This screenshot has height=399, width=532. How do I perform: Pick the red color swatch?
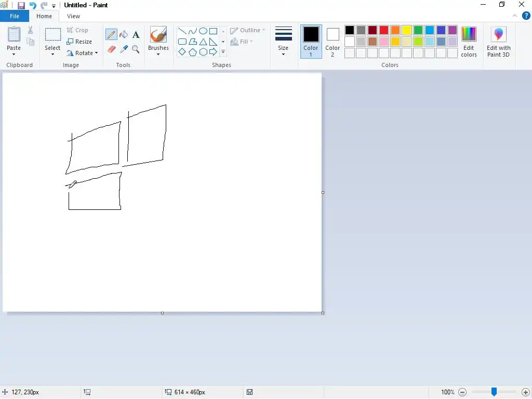click(x=384, y=30)
